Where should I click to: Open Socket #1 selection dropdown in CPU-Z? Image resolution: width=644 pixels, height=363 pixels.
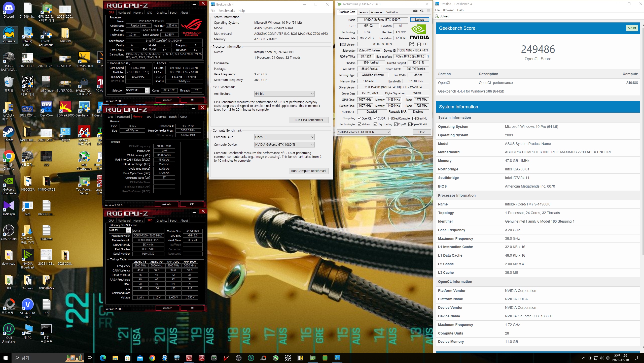click(137, 90)
